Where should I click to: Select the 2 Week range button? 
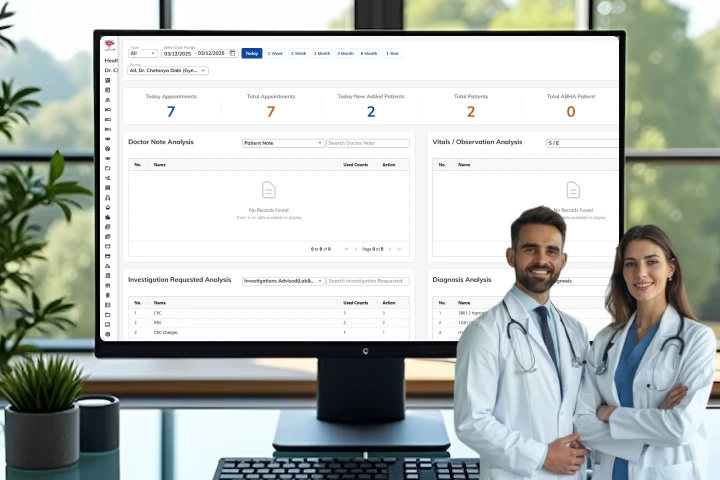[x=298, y=53]
